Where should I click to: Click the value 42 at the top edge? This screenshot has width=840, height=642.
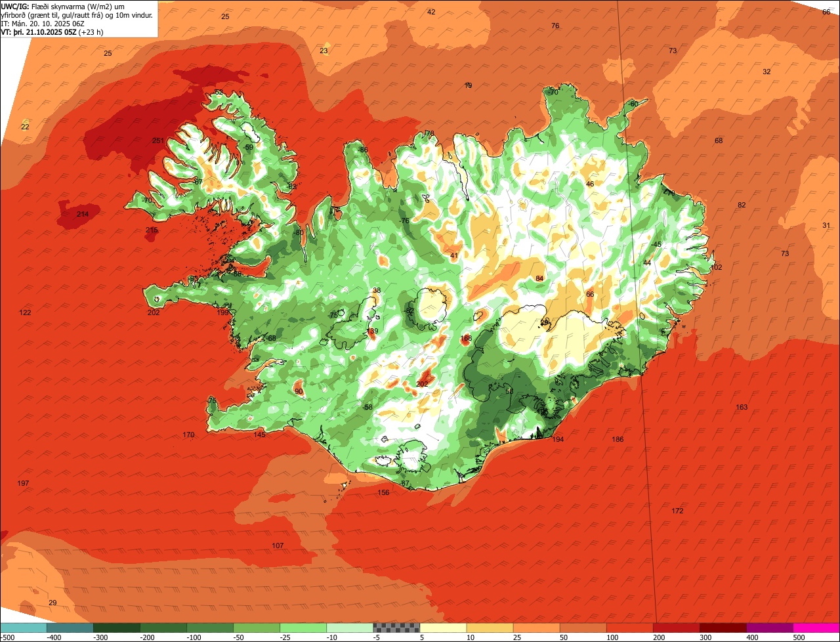tap(431, 12)
